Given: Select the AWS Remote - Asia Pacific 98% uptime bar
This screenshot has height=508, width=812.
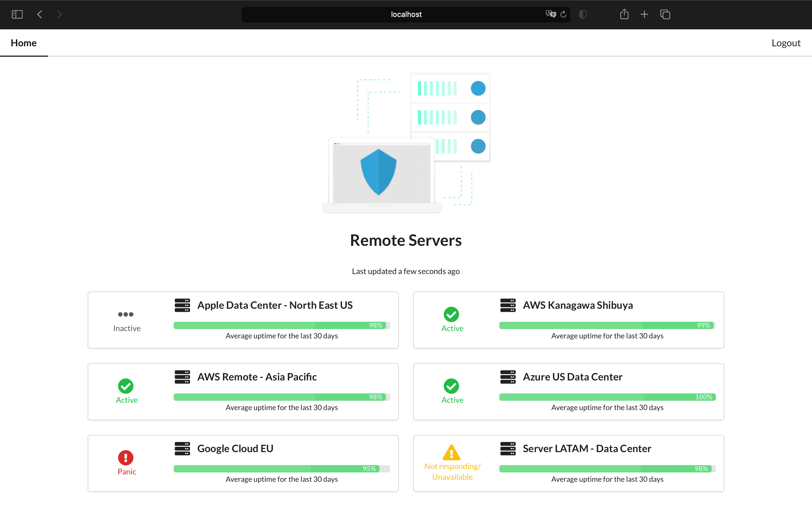Looking at the screenshot, I should (281, 397).
